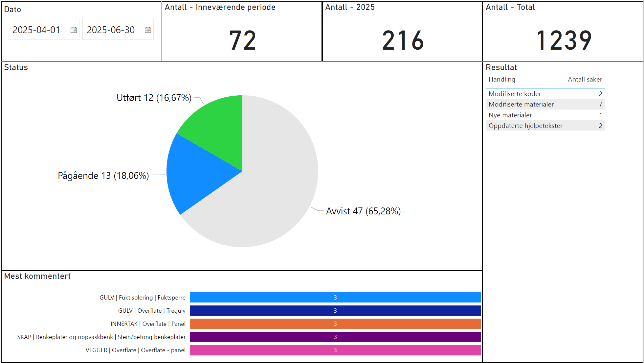Select the Oppdaterte hjelpetekster table row

[x=525, y=126]
